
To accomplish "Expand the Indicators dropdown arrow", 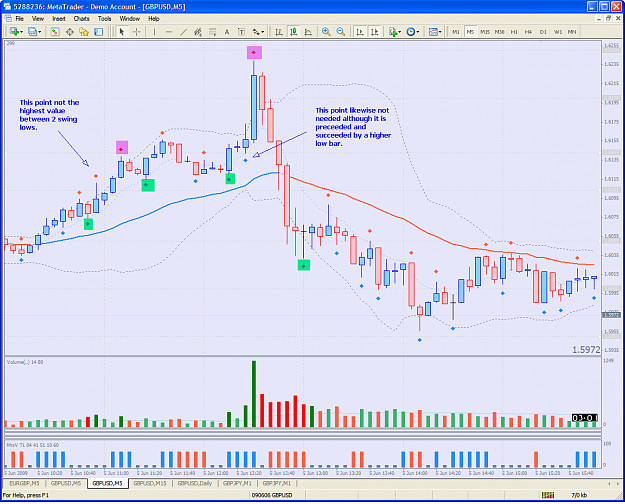I will tap(400, 32).
